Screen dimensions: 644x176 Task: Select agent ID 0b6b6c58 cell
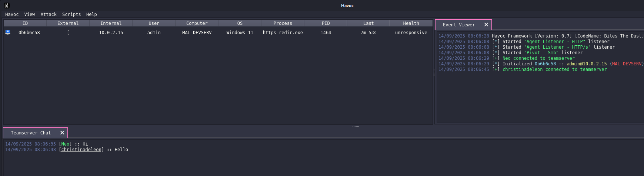pyautogui.click(x=29, y=33)
